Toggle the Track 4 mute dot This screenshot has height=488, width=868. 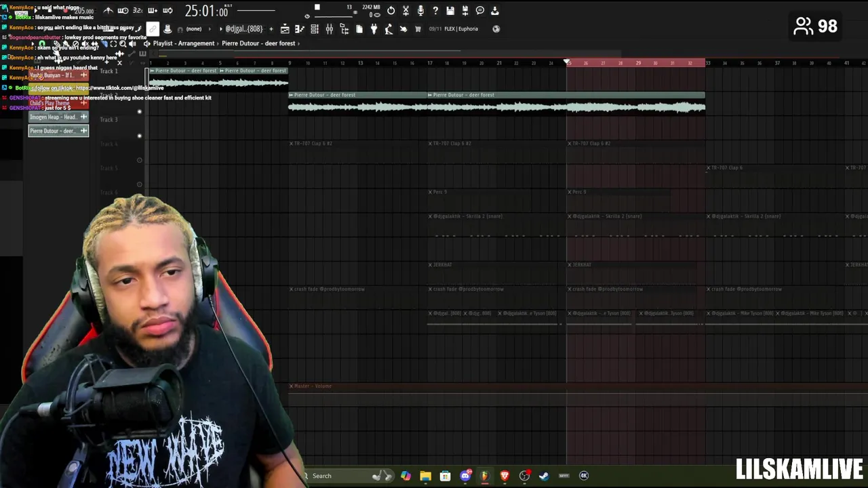(x=140, y=160)
